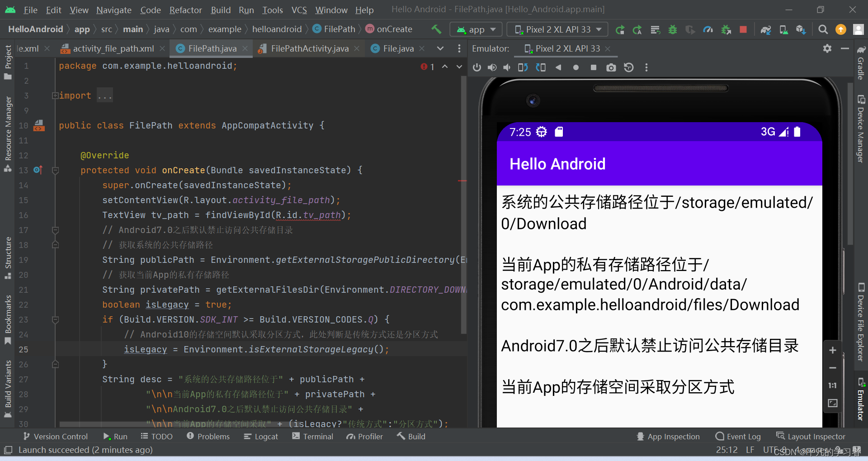
Task: Collapse the onCreate method via gutter arrow
Action: pyautogui.click(x=55, y=170)
